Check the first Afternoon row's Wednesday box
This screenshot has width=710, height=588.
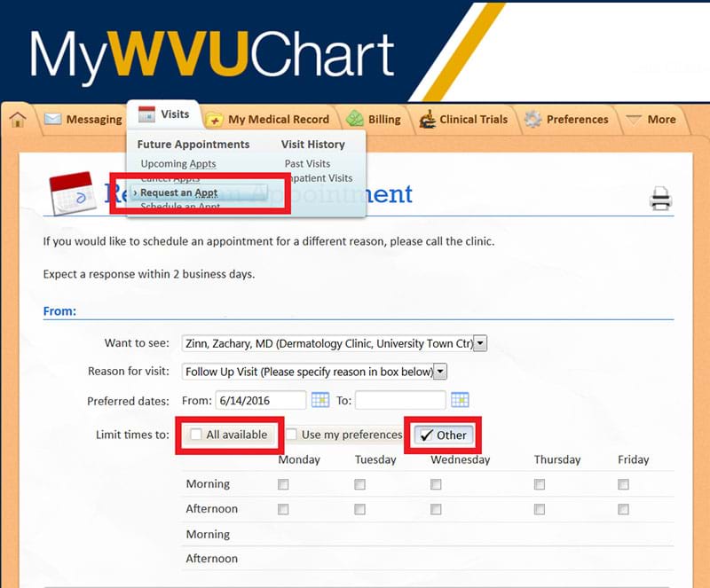436,509
